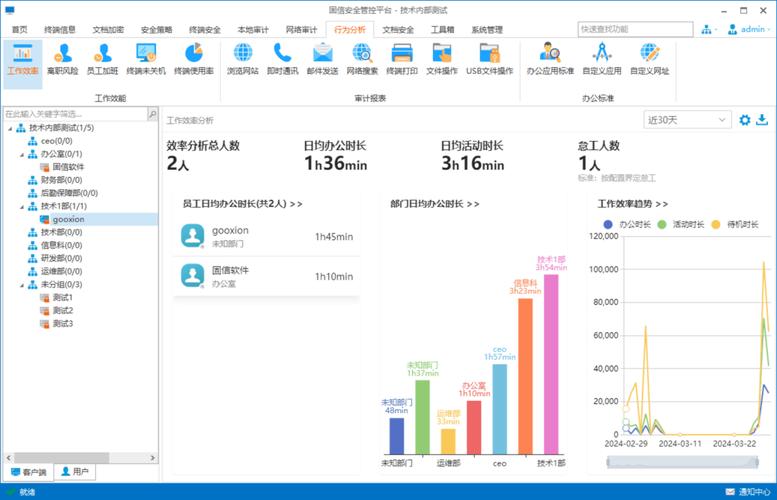
Task: Toggle the 待机时长 legend series
Action: (x=735, y=224)
